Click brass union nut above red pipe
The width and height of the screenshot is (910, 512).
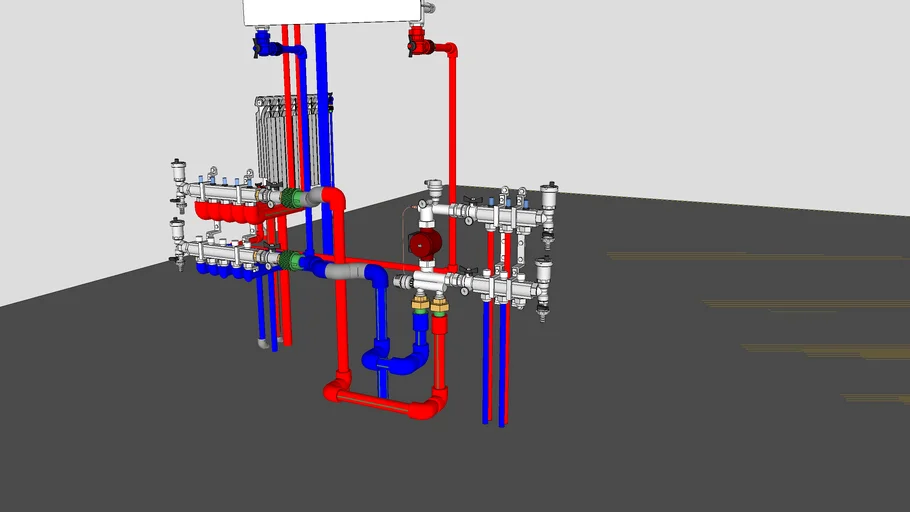pyautogui.click(x=440, y=305)
